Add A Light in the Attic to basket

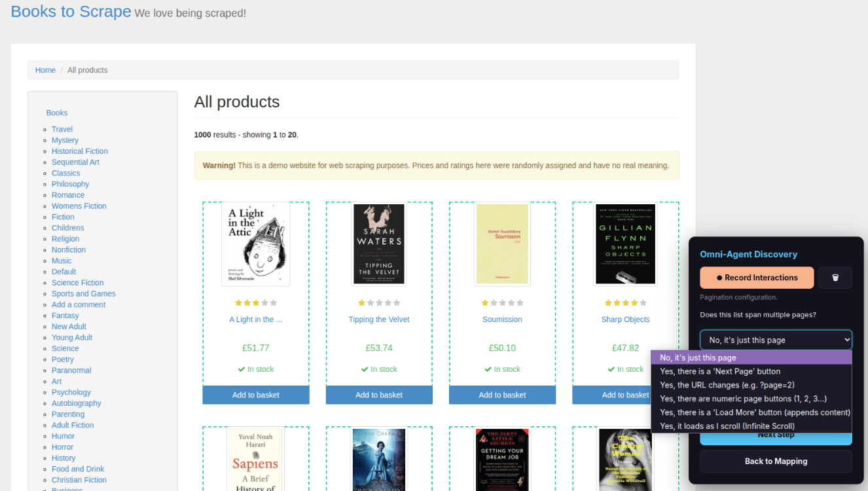coord(256,395)
